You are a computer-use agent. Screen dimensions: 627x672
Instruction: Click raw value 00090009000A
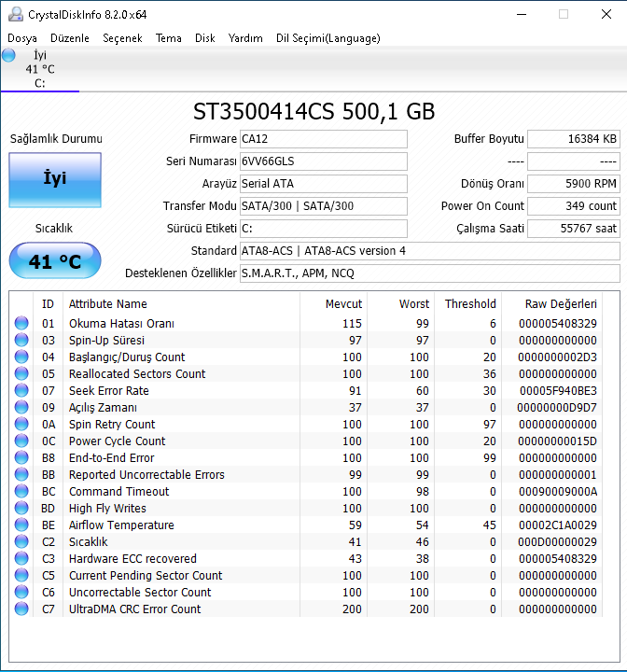pyautogui.click(x=558, y=491)
